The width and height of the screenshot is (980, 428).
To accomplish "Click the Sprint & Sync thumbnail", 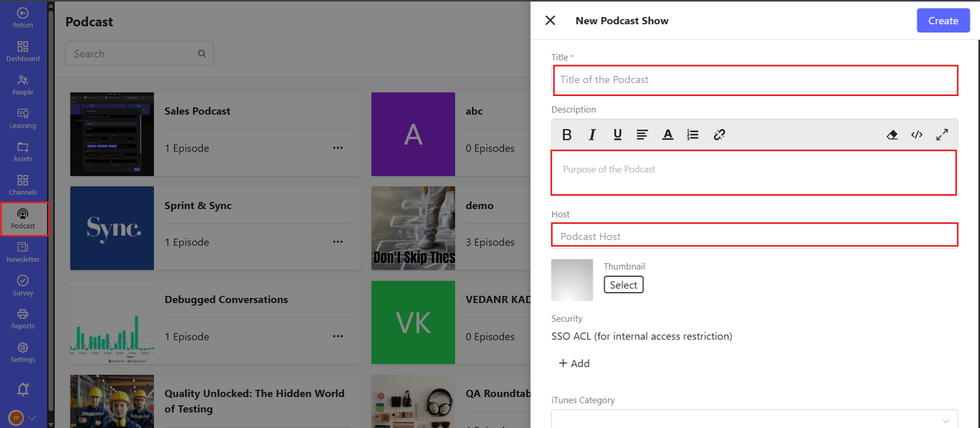I will click(112, 228).
